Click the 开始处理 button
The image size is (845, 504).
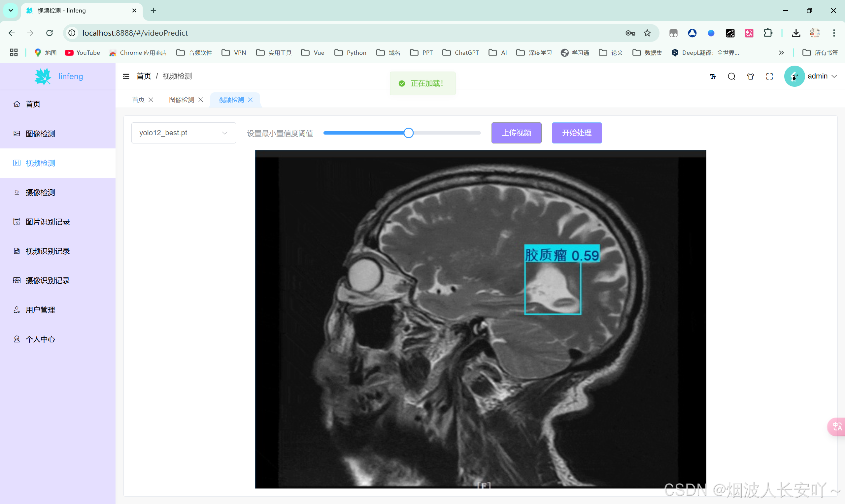(576, 133)
